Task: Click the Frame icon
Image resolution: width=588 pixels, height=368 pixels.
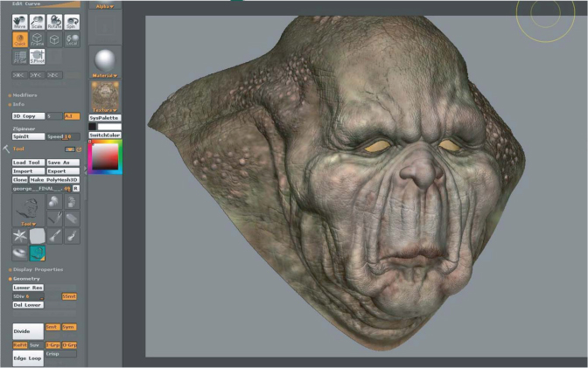Action: click(x=37, y=39)
